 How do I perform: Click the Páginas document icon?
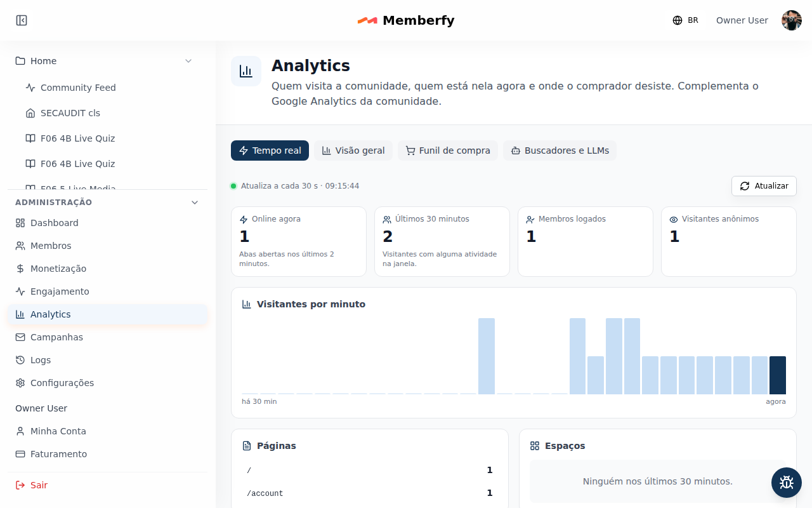[x=247, y=446]
